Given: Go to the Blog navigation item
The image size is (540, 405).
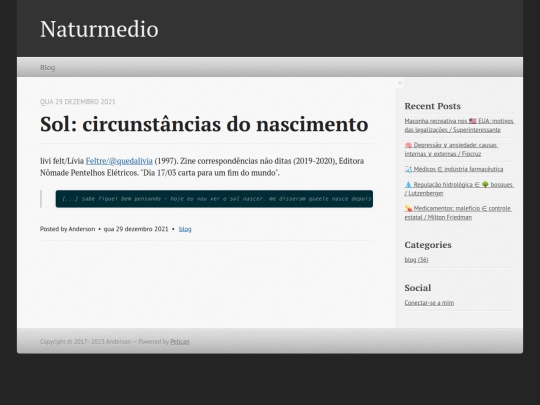Looking at the screenshot, I should (48, 68).
